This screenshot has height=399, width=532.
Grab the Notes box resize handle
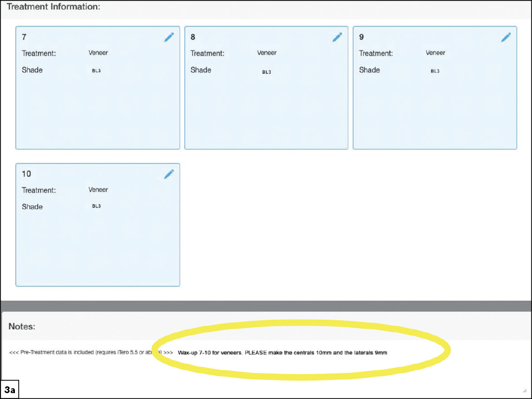pos(525,391)
